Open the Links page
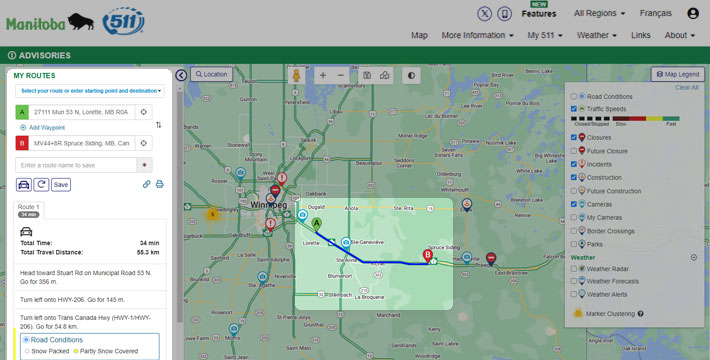Image resolution: width=710 pixels, height=360 pixels. [641, 35]
